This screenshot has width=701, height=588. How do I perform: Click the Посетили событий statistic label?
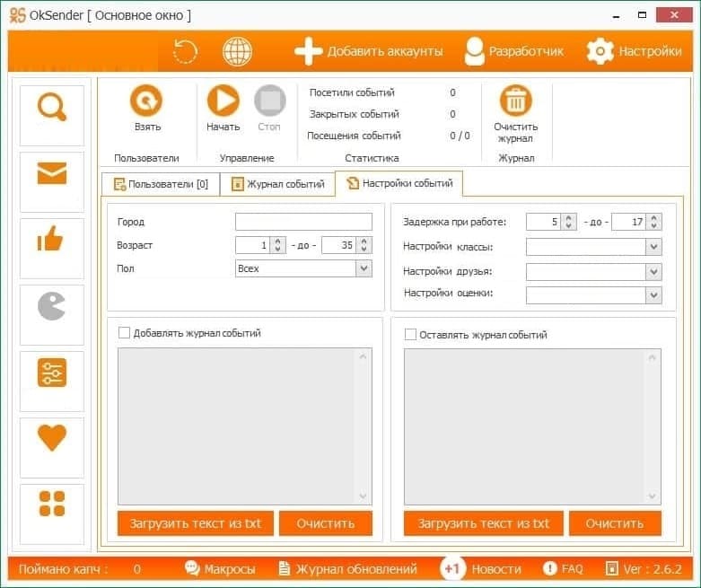pyautogui.click(x=352, y=92)
